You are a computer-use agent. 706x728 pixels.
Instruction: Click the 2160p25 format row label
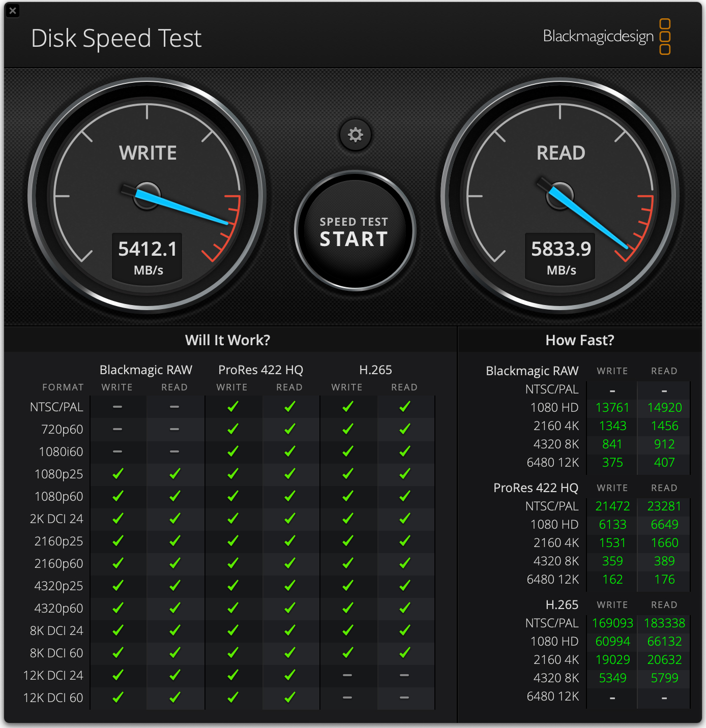pyautogui.click(x=58, y=541)
